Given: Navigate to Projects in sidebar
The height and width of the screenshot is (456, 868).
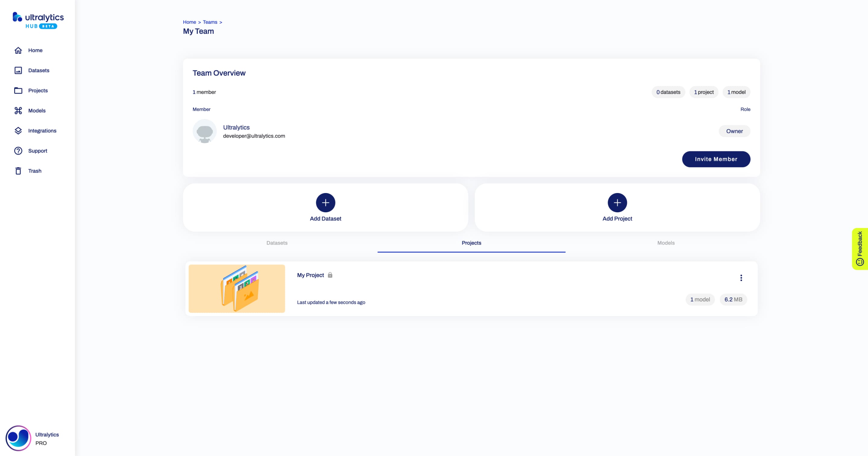Looking at the screenshot, I should [38, 90].
